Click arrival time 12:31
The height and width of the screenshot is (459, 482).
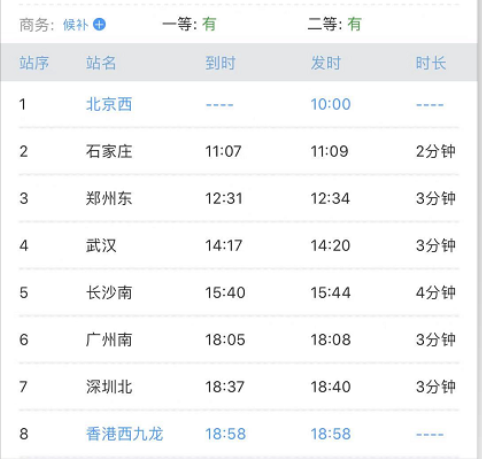[224, 199]
